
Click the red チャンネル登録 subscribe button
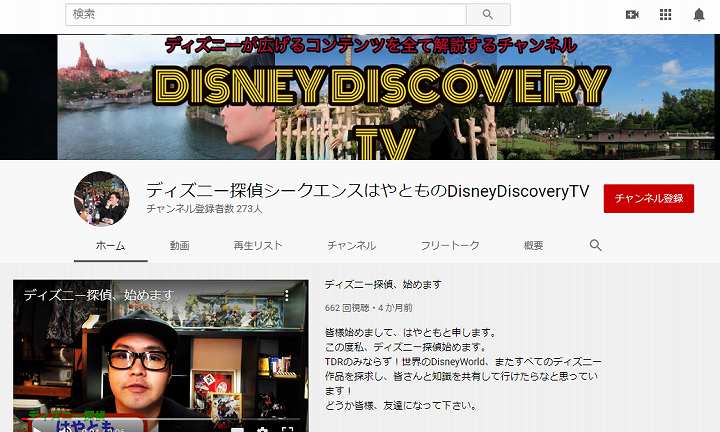coord(649,198)
